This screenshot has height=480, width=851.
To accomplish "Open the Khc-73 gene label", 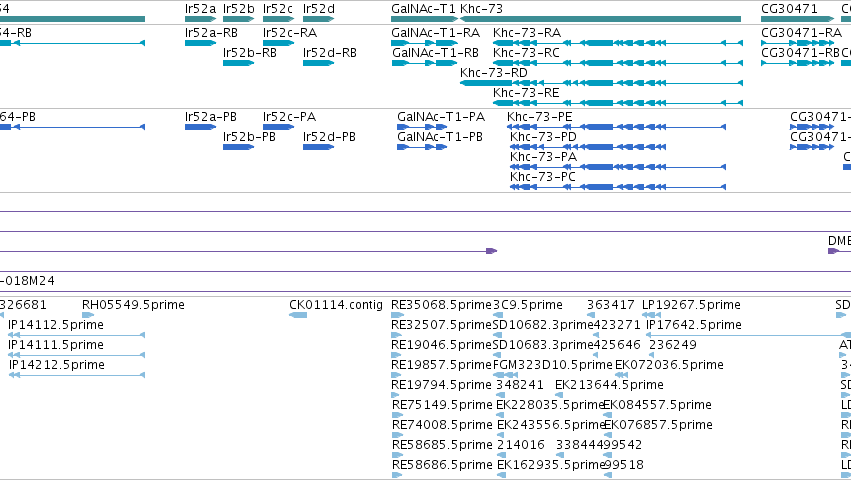I will pyautogui.click(x=481, y=9).
